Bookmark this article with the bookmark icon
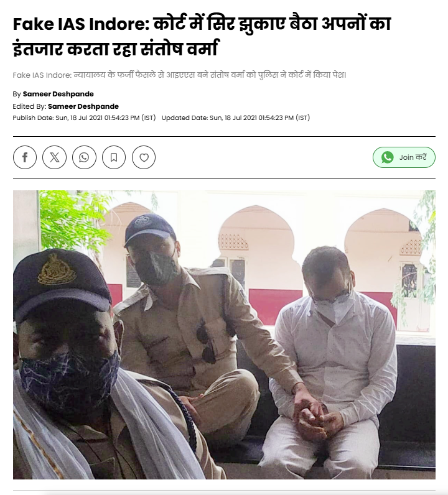The width and height of the screenshot is (448, 495). [x=114, y=157]
